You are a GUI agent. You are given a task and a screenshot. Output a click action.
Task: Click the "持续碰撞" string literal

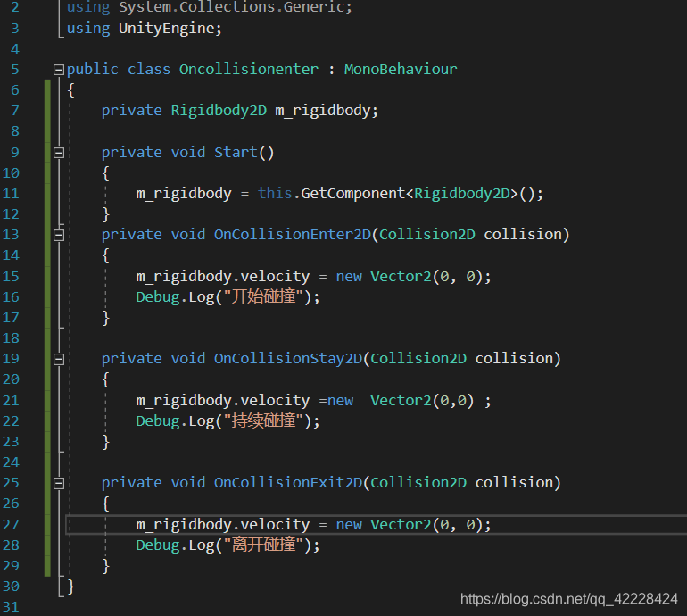(264, 420)
